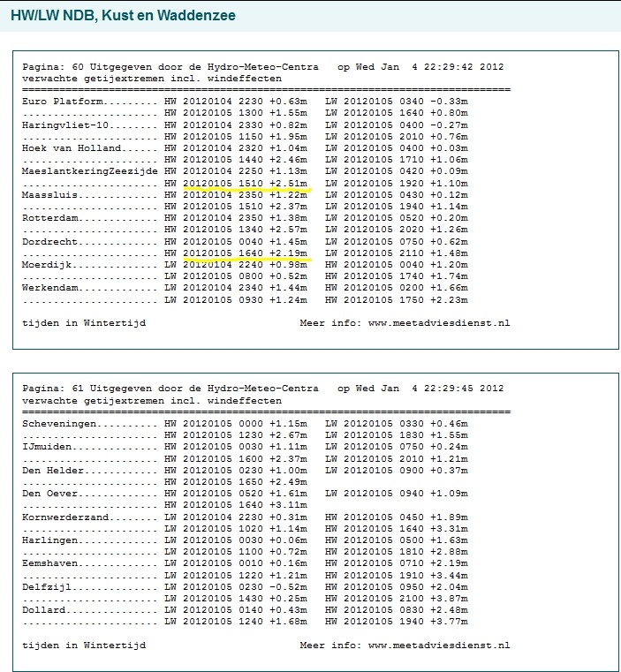Select the 'Scheveningen' station name
Viewport: 621px width, 672px height.
click(x=59, y=424)
